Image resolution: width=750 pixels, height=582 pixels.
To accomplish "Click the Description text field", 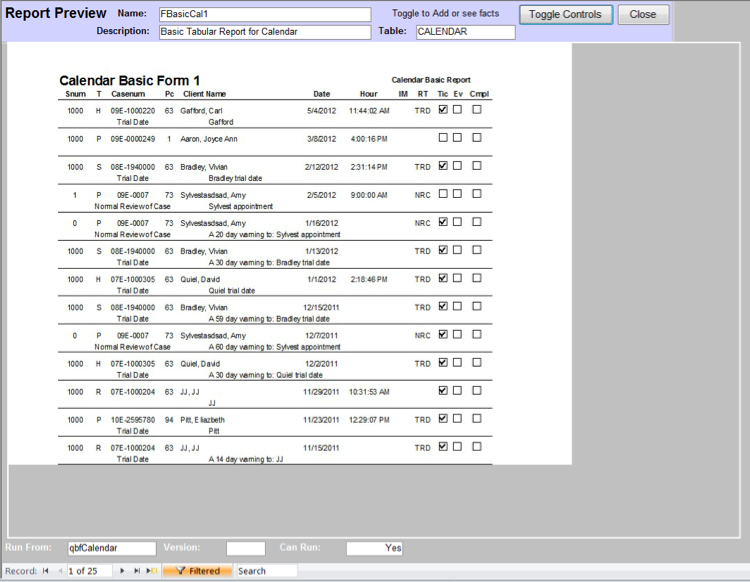I will [264, 32].
